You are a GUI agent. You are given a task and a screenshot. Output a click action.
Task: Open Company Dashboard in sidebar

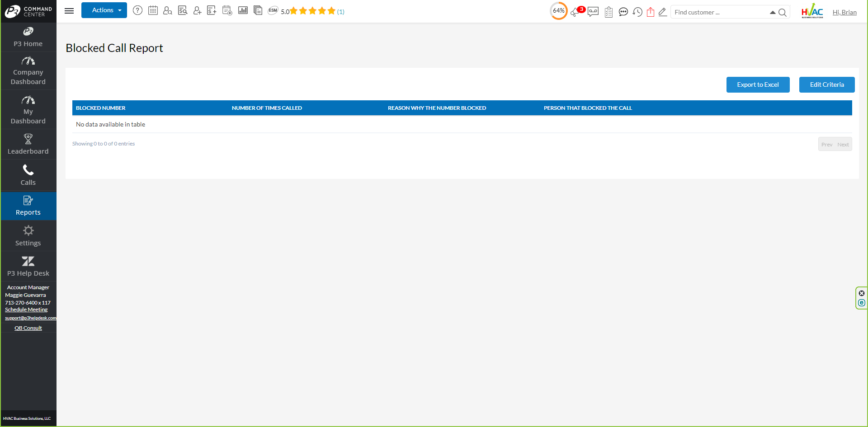pos(28,71)
